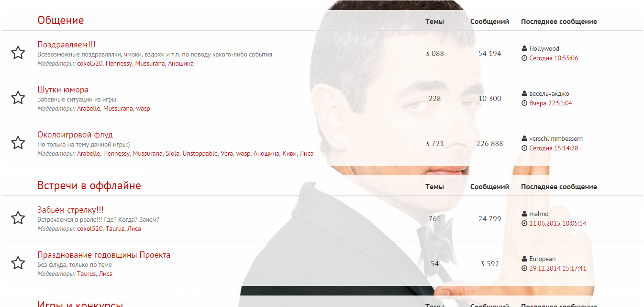The image size is (644, 307).
Task: Open the Околоигровой флуд forum
Action: coord(75,135)
